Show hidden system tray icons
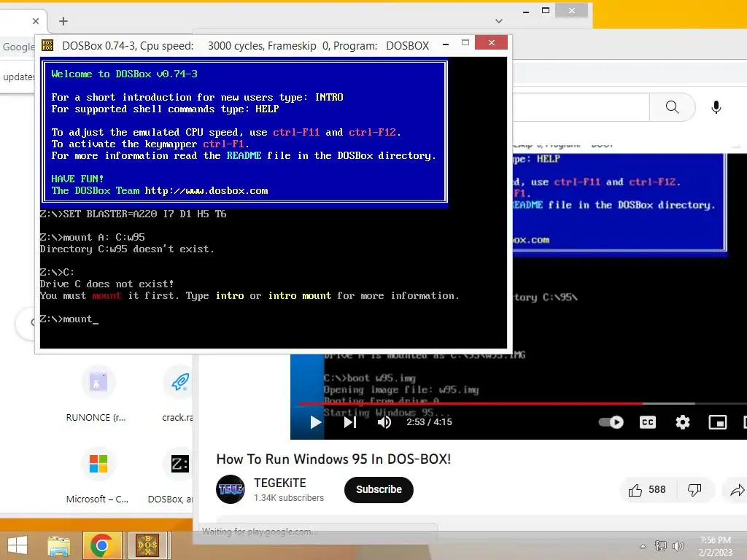This screenshot has height=560, width=747. coord(643,546)
